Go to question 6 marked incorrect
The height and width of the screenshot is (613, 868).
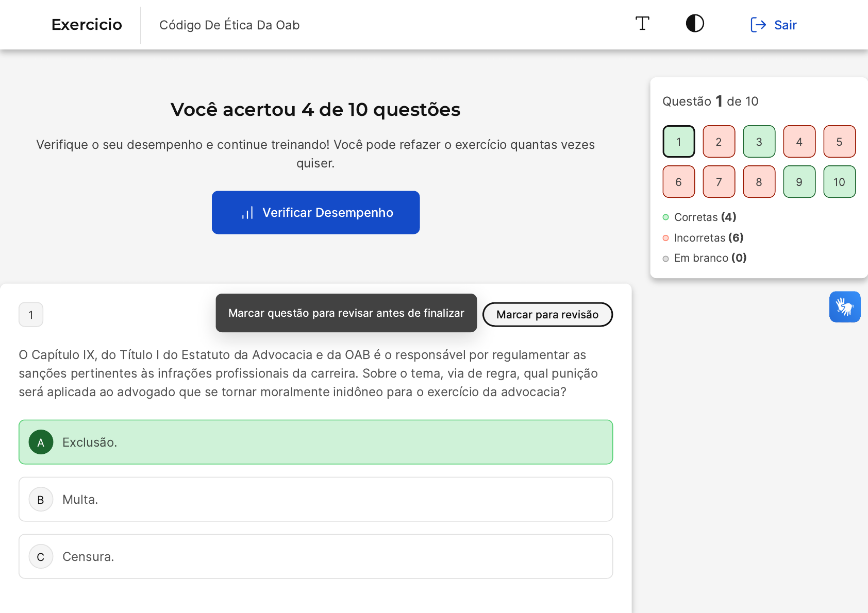pyautogui.click(x=678, y=182)
